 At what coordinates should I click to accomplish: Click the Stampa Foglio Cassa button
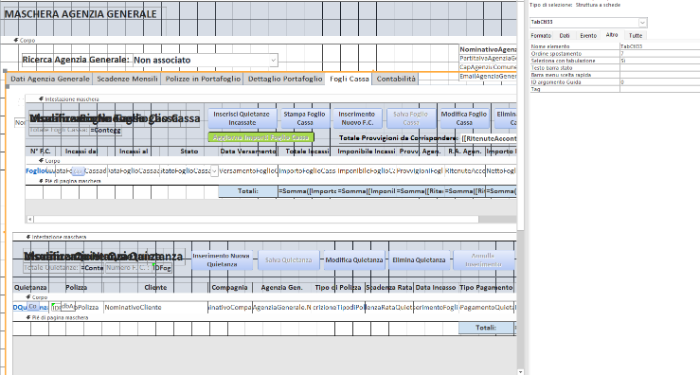(x=304, y=118)
